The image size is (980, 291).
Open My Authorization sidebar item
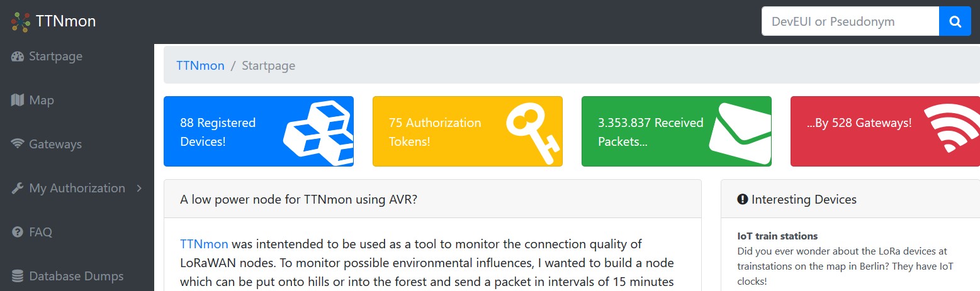point(77,189)
